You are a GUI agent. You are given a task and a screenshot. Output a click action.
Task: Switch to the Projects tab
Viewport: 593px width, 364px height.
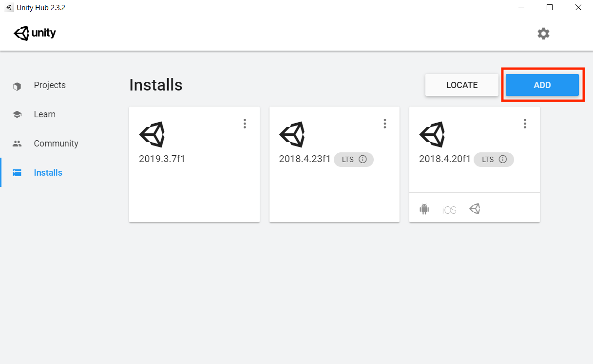pyautogui.click(x=49, y=85)
